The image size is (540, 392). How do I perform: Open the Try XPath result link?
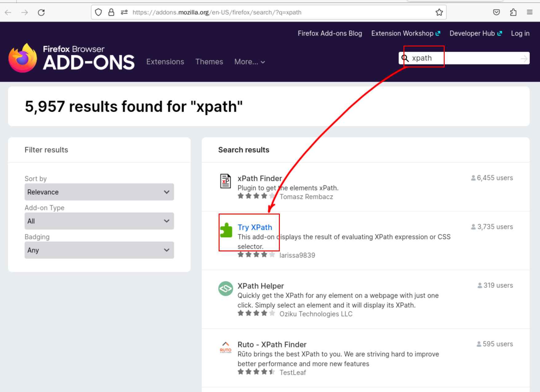255,227
